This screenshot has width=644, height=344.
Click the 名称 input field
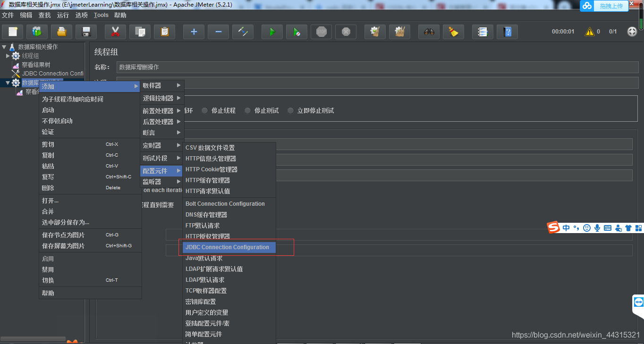(377, 67)
